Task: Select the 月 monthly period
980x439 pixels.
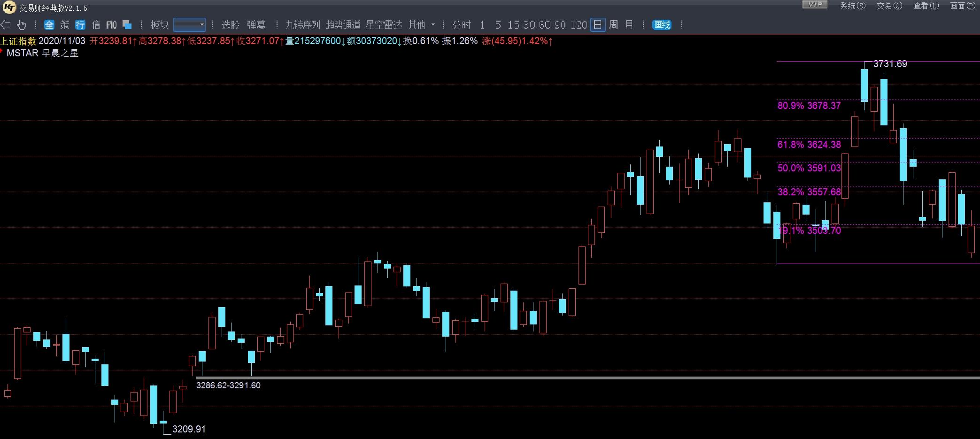Action: pyautogui.click(x=629, y=24)
